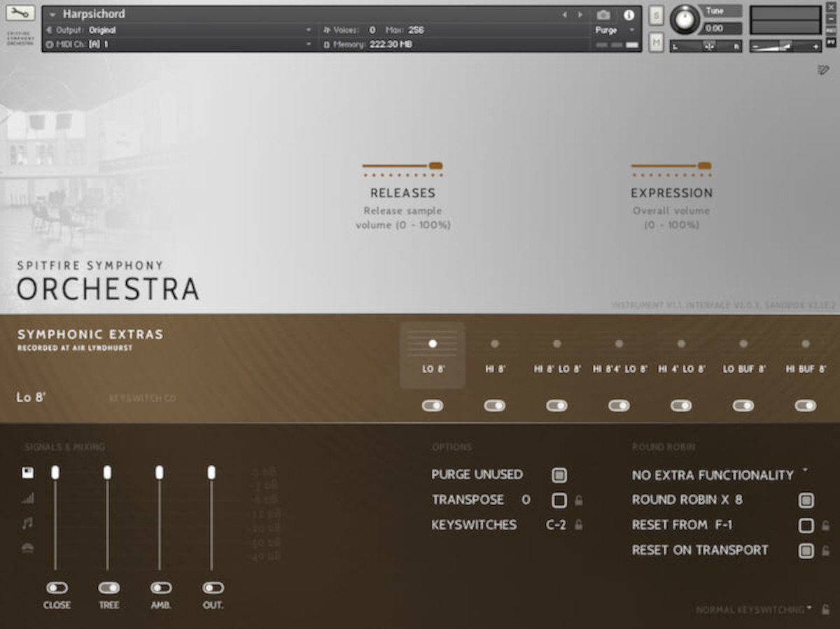Image resolution: width=840 pixels, height=629 pixels.
Task: Click the S solo button
Action: click(x=656, y=15)
